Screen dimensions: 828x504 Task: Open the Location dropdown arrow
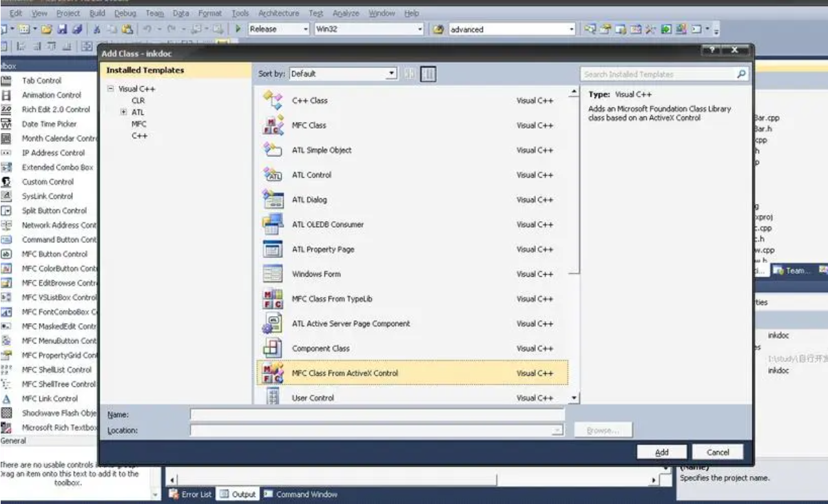tap(558, 430)
